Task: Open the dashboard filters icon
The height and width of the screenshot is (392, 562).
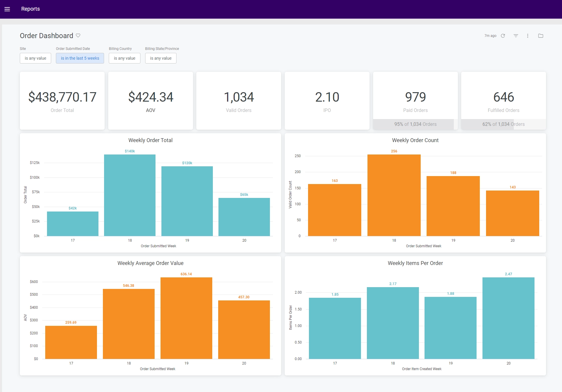Action: 516,35
